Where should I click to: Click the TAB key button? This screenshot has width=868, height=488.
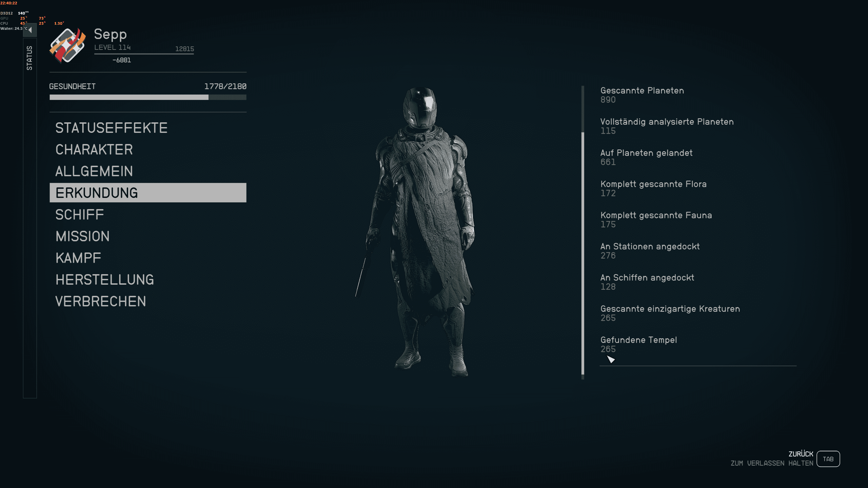pyautogui.click(x=828, y=459)
